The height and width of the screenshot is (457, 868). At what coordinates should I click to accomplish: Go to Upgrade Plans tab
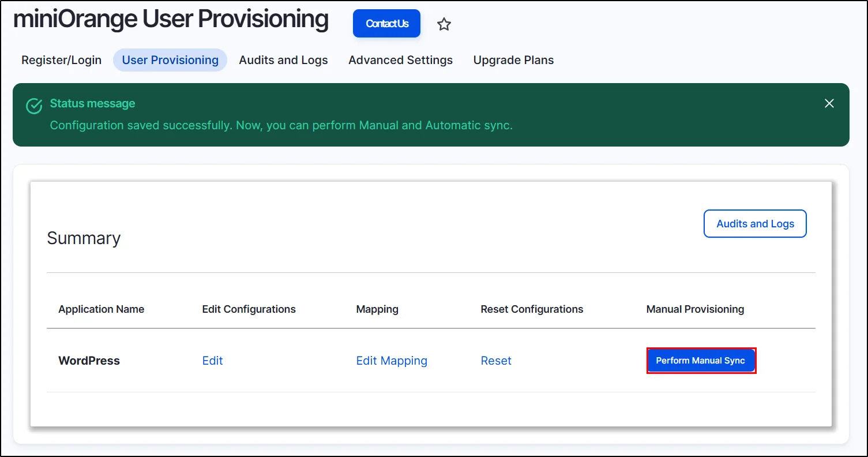pos(513,60)
